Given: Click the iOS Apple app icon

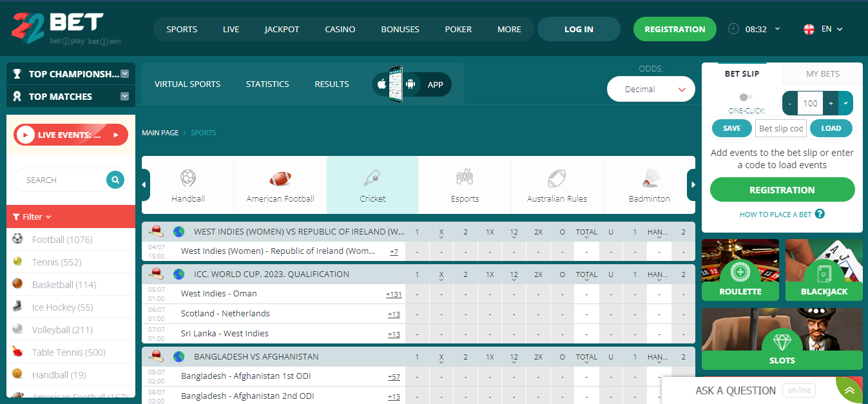Looking at the screenshot, I should point(381,84).
